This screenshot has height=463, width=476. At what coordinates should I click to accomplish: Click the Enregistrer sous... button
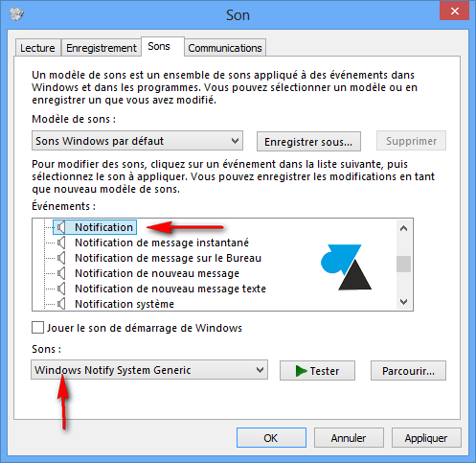click(x=308, y=141)
